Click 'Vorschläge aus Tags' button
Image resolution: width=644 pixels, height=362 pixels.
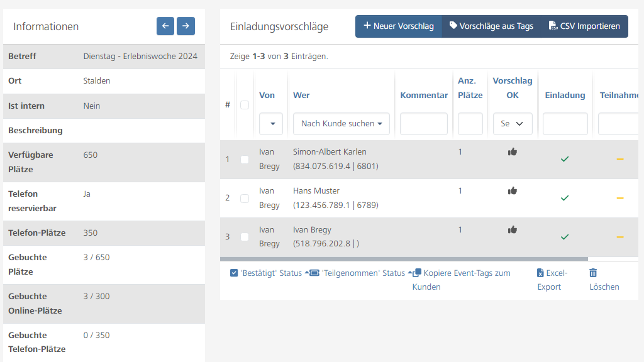(x=491, y=26)
